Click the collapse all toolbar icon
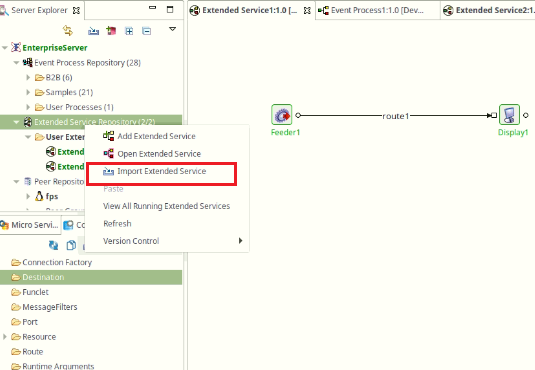This screenshot has height=370, width=535. [146, 31]
